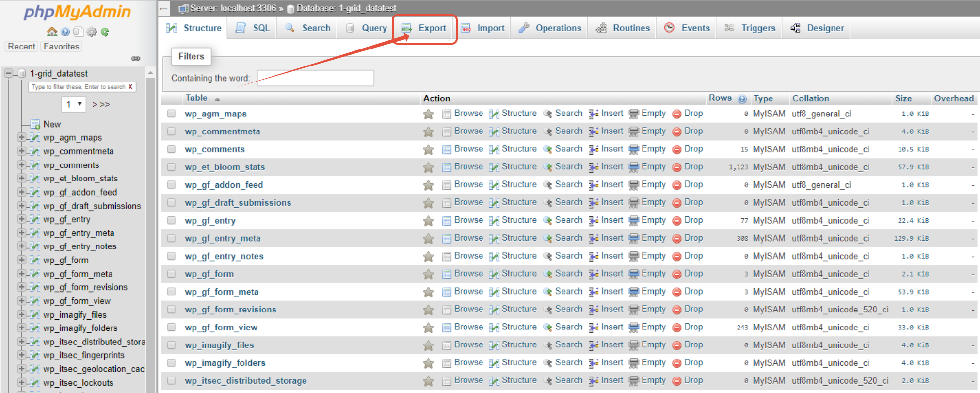Expand wp_itsec_lockouts tree node
Viewport: 980px width, 393px height.
[21, 382]
